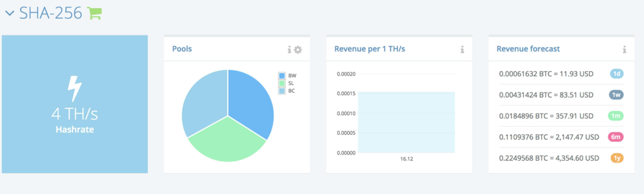Select the 4 TH/s hashrate value
The image size is (644, 194).
pos(74,114)
